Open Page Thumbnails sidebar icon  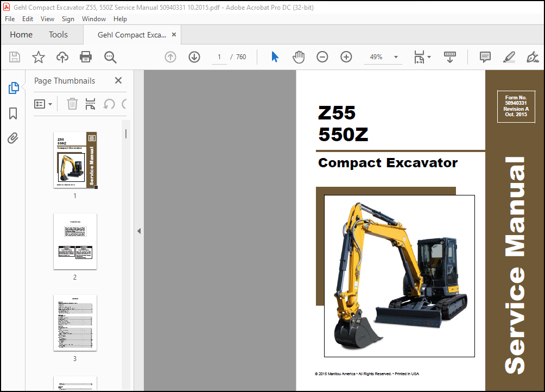point(14,88)
